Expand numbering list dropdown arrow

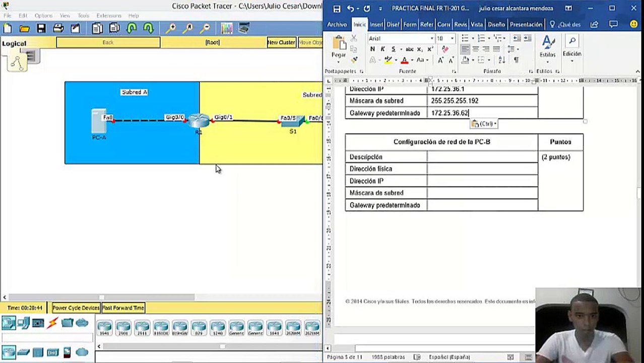(488, 38)
